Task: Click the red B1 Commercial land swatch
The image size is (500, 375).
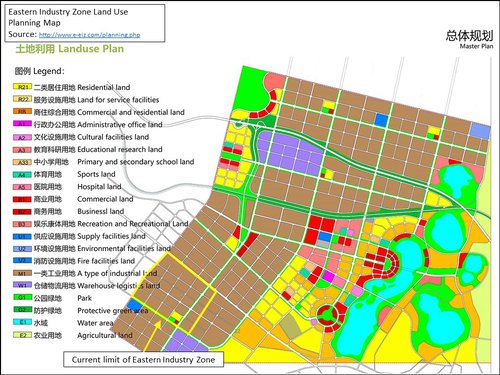Action: (x=22, y=199)
